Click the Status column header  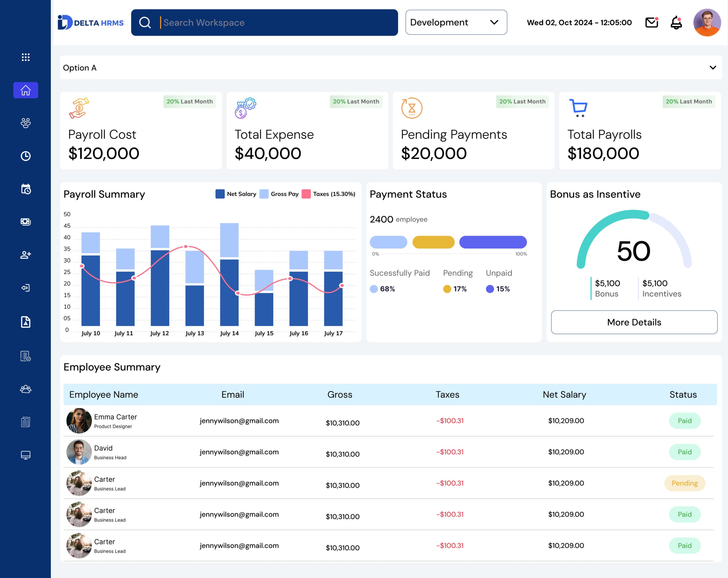(x=683, y=395)
